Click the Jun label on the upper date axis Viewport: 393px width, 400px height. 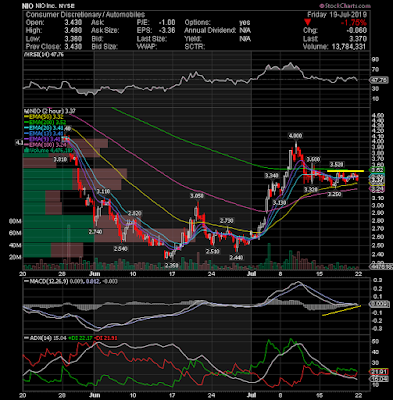click(x=95, y=274)
